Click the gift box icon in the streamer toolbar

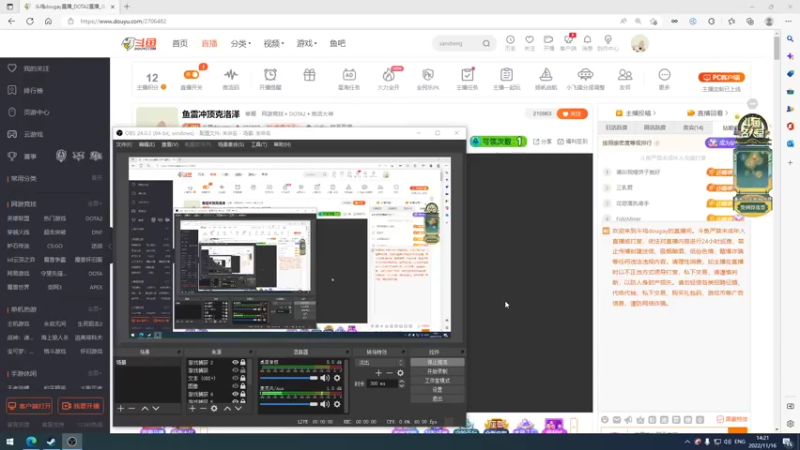click(309, 74)
